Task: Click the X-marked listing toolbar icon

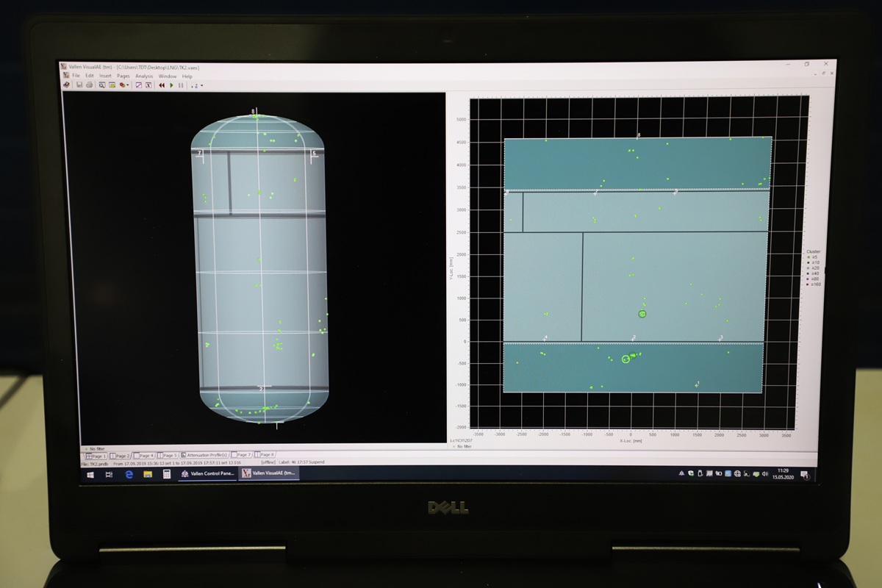Action: click(x=148, y=85)
